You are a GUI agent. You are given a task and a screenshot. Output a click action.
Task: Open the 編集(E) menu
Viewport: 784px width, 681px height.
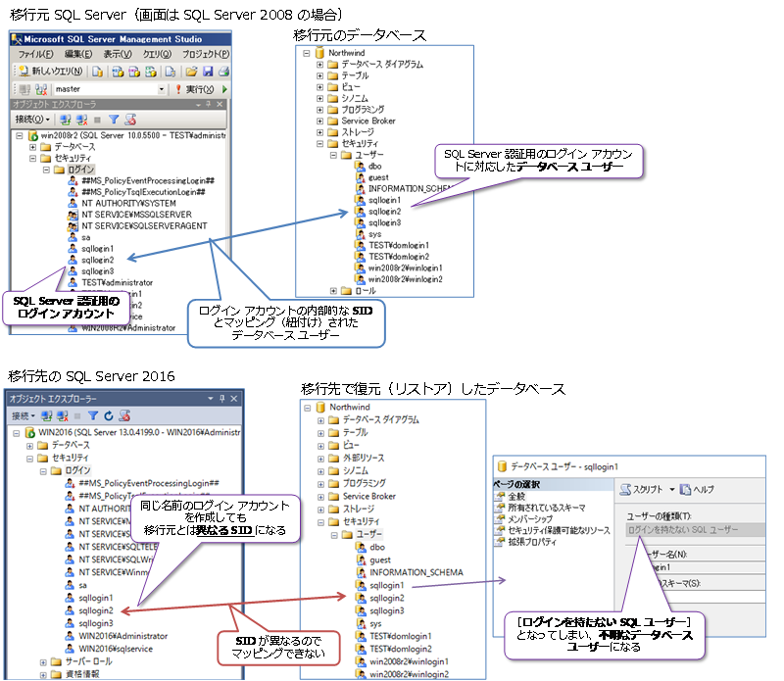point(78,54)
